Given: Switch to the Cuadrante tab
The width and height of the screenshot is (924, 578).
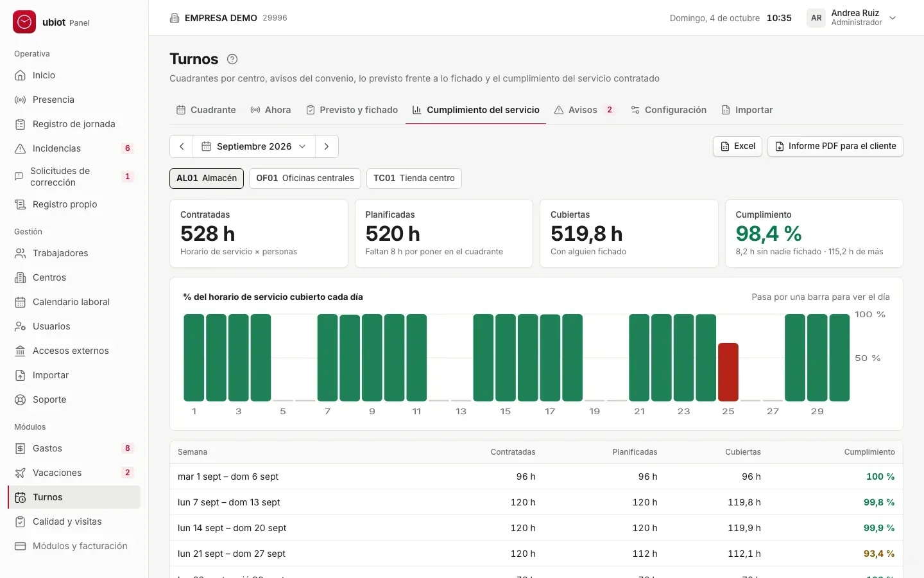Looking at the screenshot, I should pyautogui.click(x=207, y=110).
